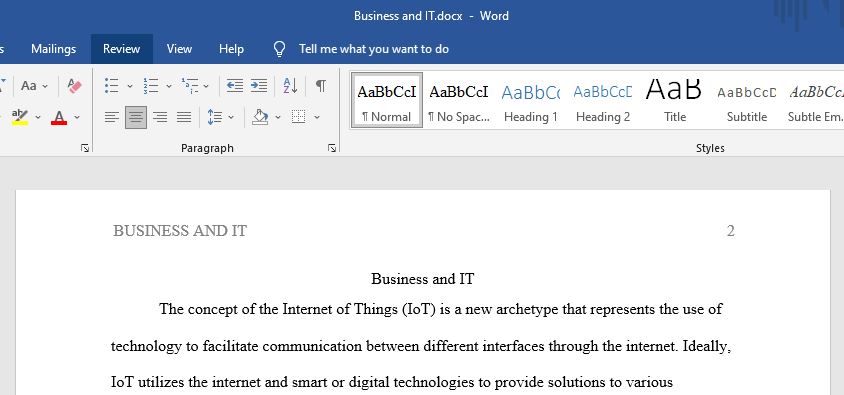Screen dimensions: 844x395
Task: Apply the Subtle Emphasis style
Action: click(x=814, y=100)
